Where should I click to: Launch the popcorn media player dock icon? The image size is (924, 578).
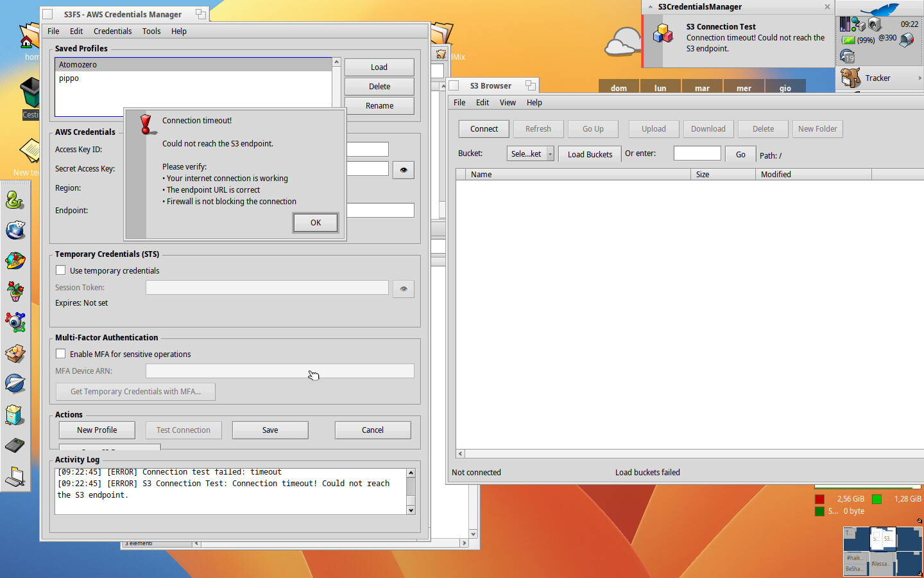tap(15, 415)
